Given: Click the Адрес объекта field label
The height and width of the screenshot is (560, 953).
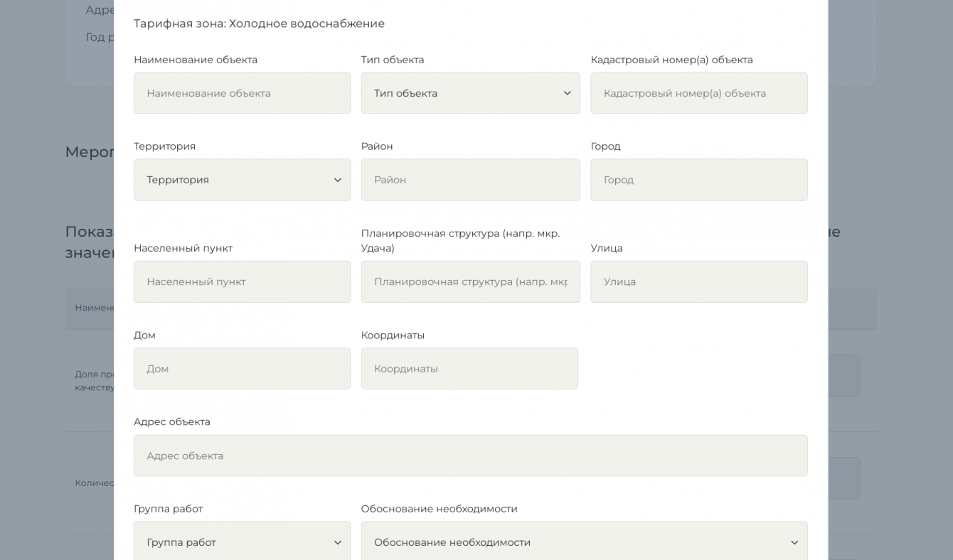Looking at the screenshot, I should (172, 422).
